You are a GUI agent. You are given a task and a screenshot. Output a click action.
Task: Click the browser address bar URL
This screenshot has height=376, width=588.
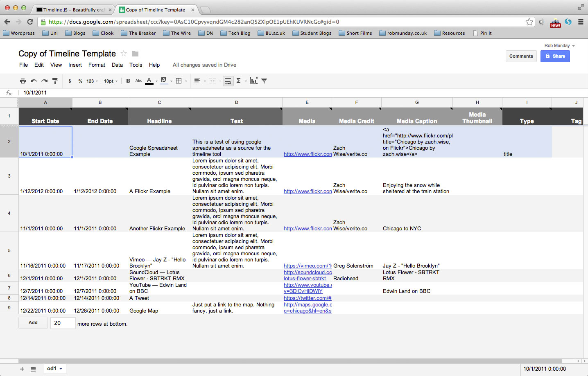(194, 22)
